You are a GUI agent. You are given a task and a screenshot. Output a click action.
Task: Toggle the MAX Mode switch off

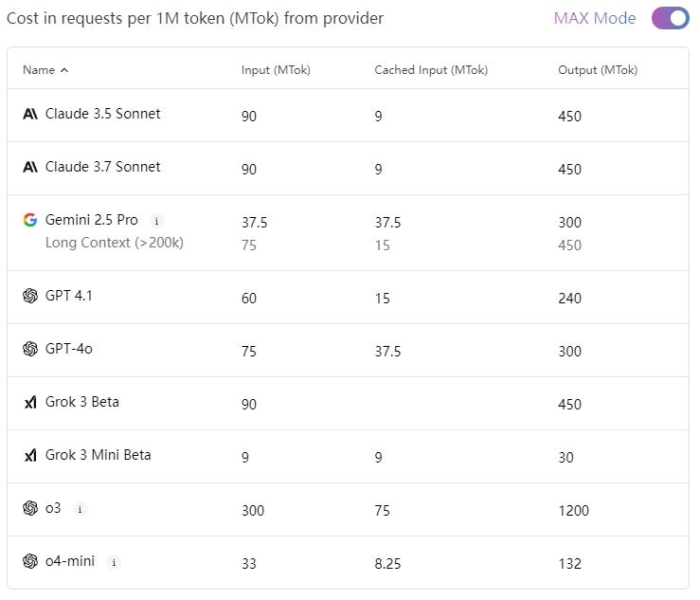(670, 18)
